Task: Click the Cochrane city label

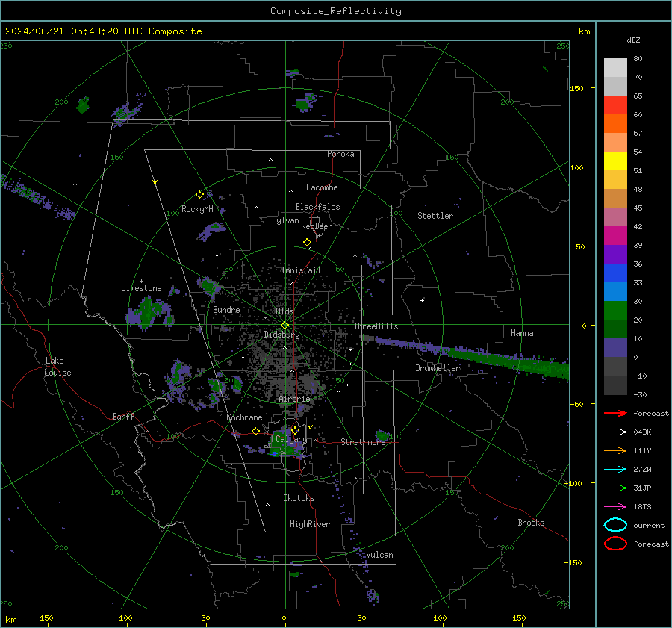Action: pos(244,417)
